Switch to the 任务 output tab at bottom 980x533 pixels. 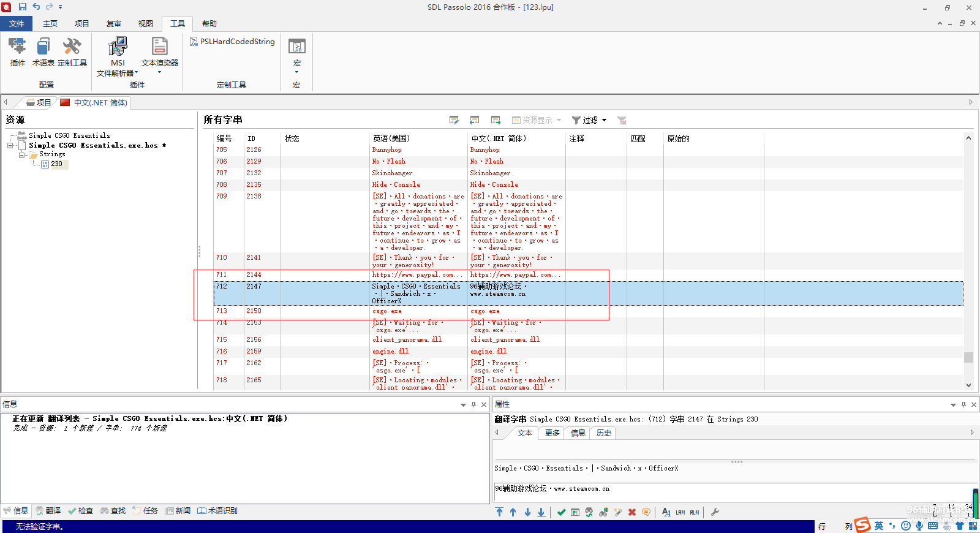(146, 511)
